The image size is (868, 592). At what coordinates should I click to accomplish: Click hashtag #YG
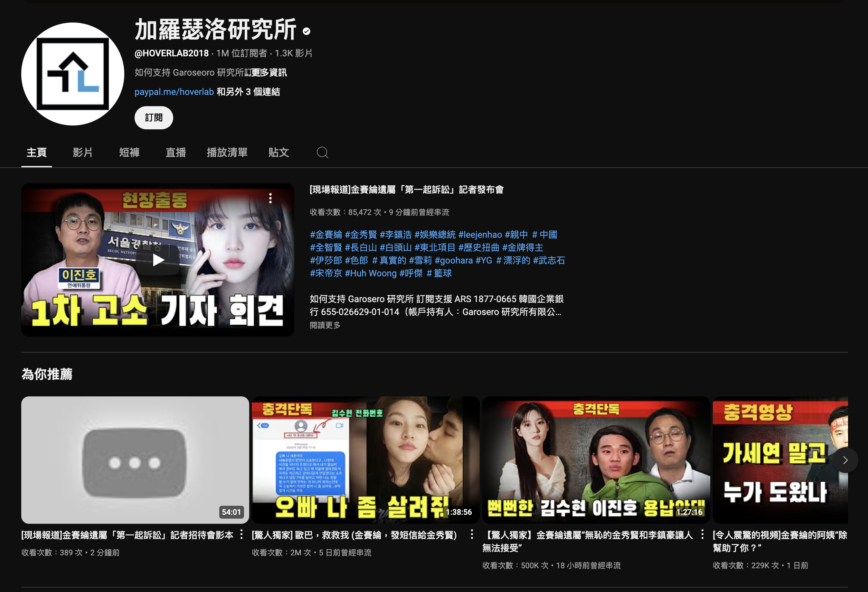click(484, 260)
